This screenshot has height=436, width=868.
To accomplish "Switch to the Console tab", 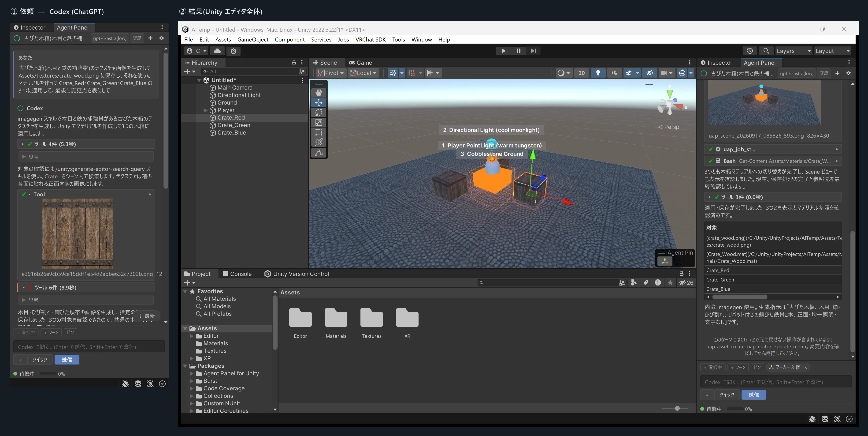I will (x=237, y=274).
